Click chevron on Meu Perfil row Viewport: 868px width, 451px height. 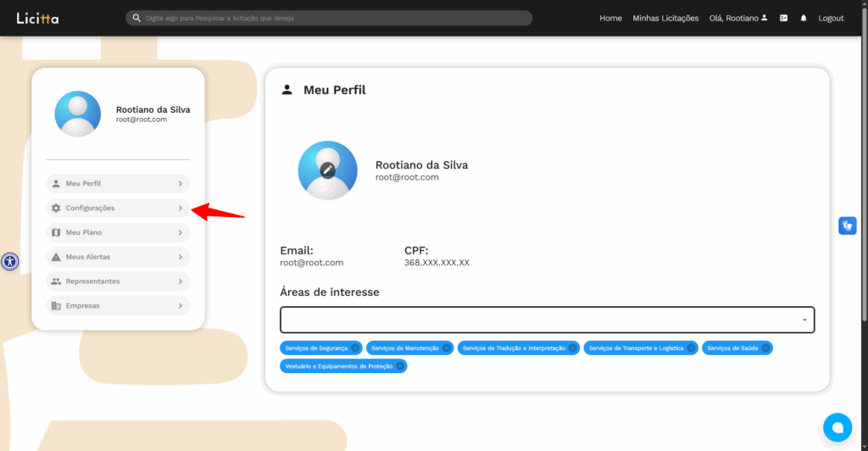181,184
